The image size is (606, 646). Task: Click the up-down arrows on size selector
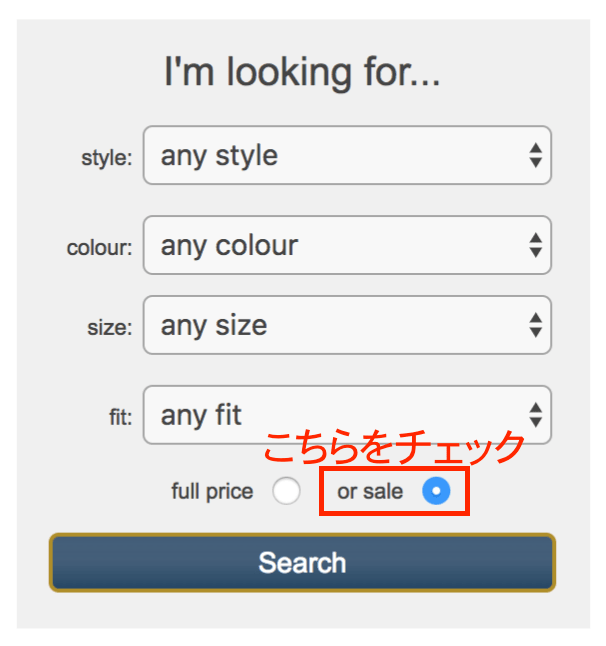point(536,325)
